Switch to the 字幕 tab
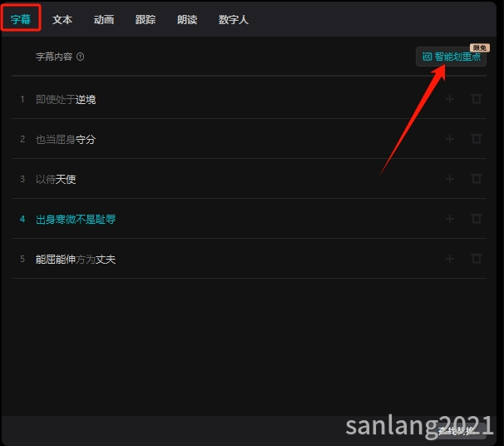The height and width of the screenshot is (446, 504). pyautogui.click(x=21, y=19)
